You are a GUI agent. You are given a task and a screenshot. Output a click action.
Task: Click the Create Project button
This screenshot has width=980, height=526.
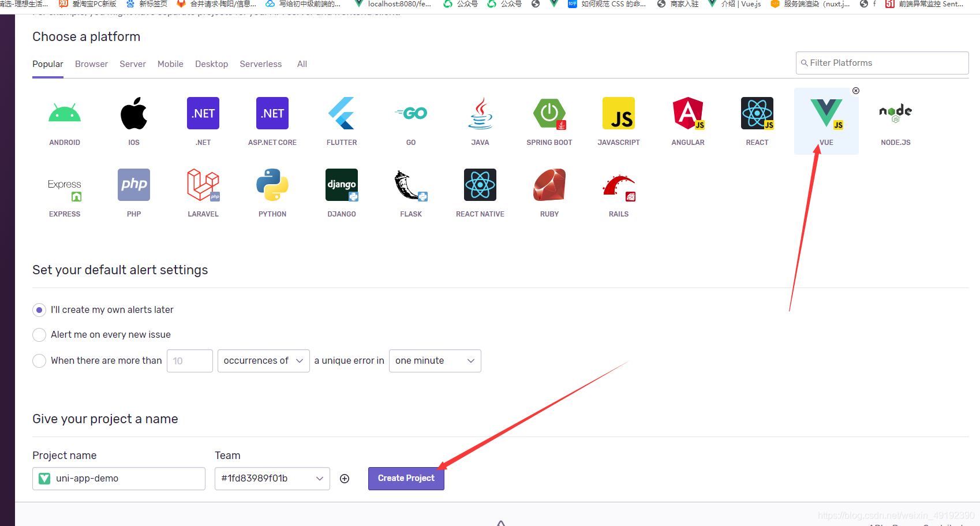[x=406, y=479]
